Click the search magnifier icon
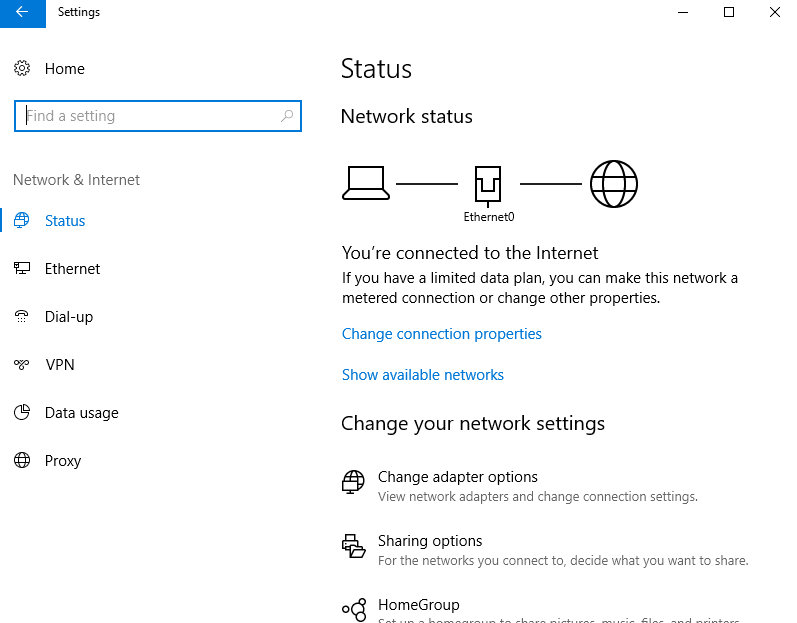Image resolution: width=797 pixels, height=623 pixels. 287,116
